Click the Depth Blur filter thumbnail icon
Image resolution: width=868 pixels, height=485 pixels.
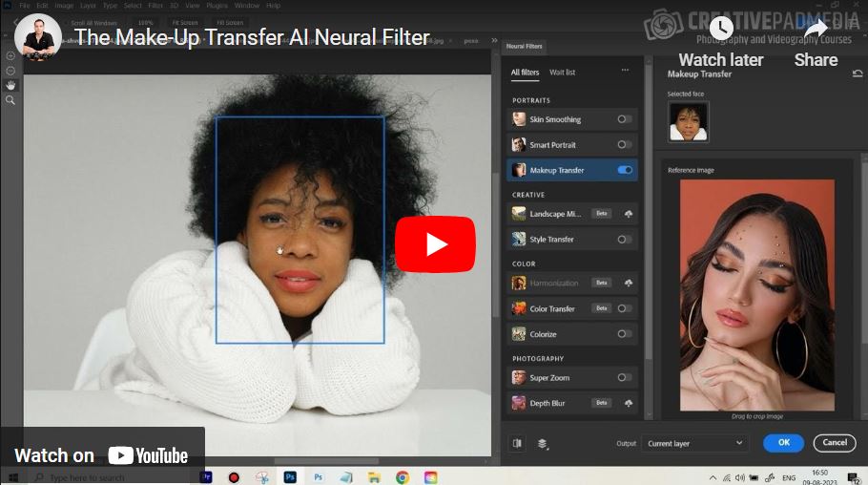tap(519, 404)
